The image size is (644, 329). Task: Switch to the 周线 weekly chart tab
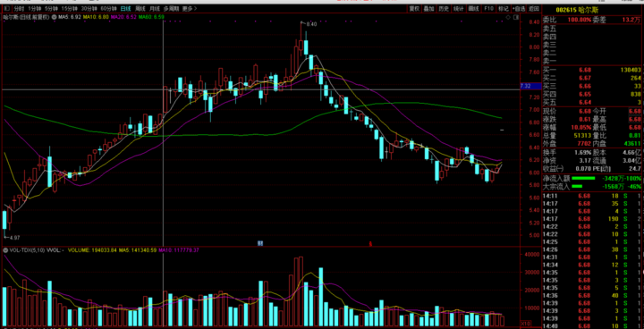point(140,8)
